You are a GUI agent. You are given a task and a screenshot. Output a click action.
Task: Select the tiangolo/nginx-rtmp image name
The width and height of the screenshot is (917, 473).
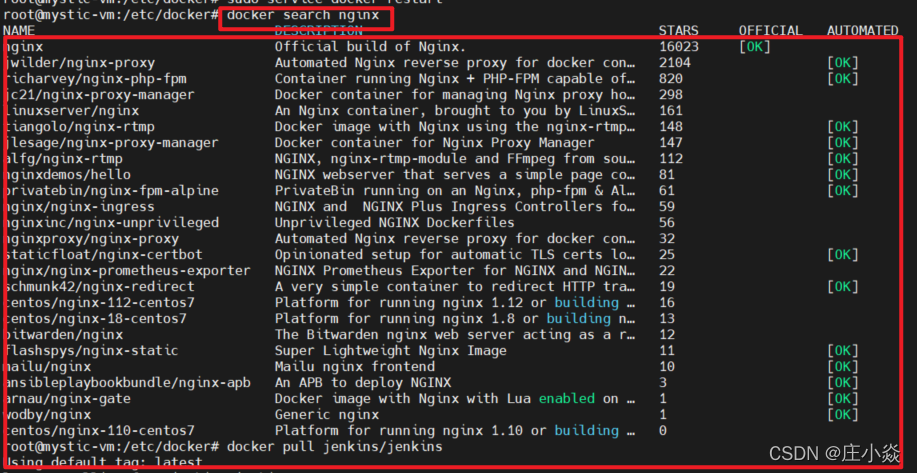click(80, 127)
